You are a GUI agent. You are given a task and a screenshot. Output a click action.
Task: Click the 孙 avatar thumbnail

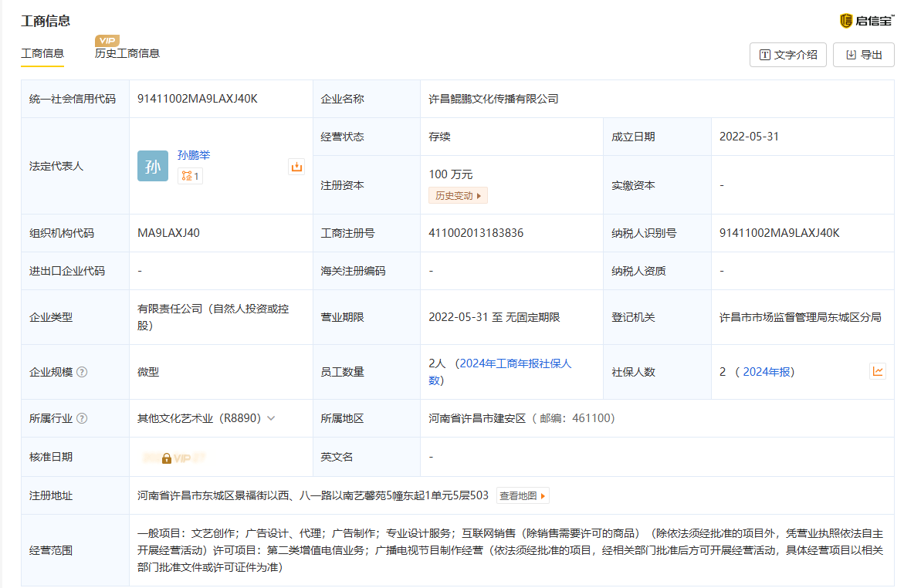153,166
